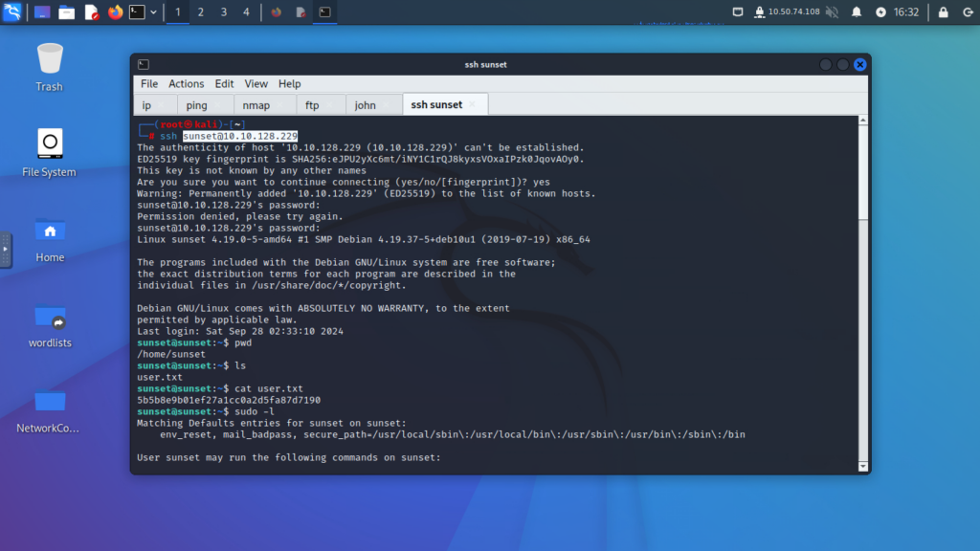
Task: Click the power manager icon
Action: [880, 12]
